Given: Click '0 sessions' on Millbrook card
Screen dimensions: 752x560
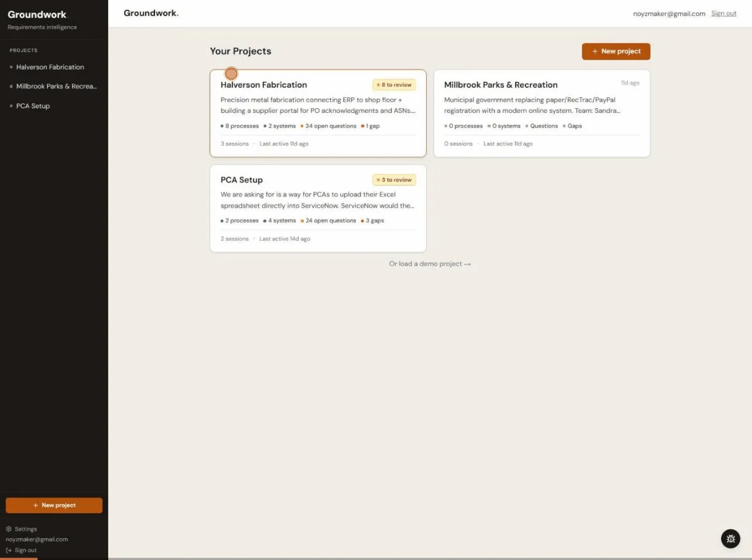Looking at the screenshot, I should (458, 144).
